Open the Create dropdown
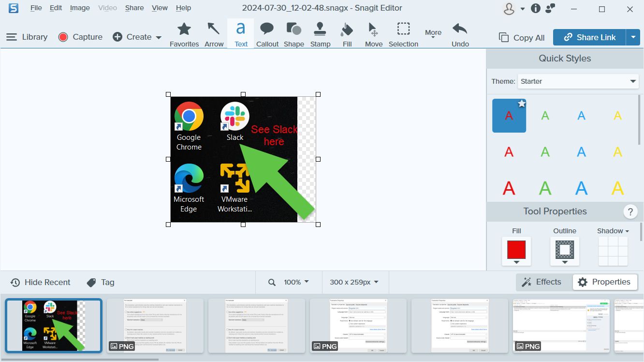 (137, 37)
